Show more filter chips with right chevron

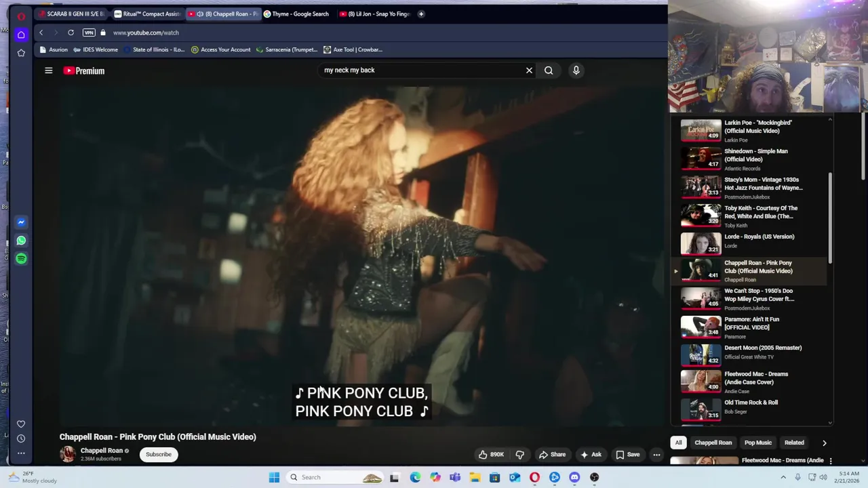[825, 443]
